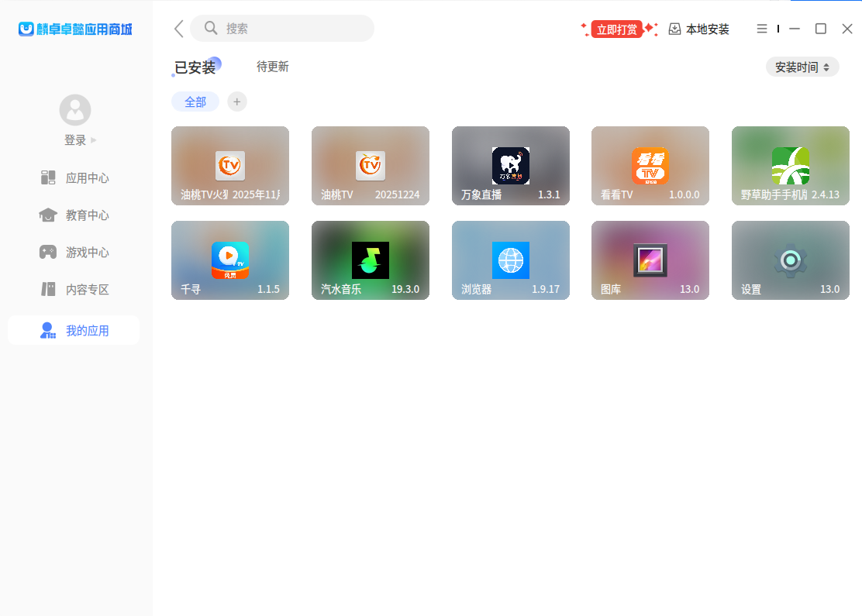Go back with the left arrow
The width and height of the screenshot is (862, 616).
[178, 29]
